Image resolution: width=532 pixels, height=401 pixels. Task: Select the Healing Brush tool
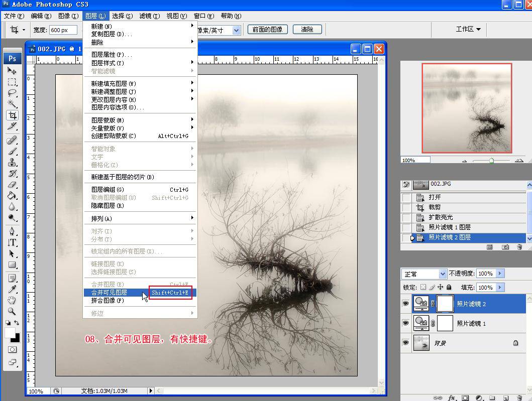coord(12,140)
